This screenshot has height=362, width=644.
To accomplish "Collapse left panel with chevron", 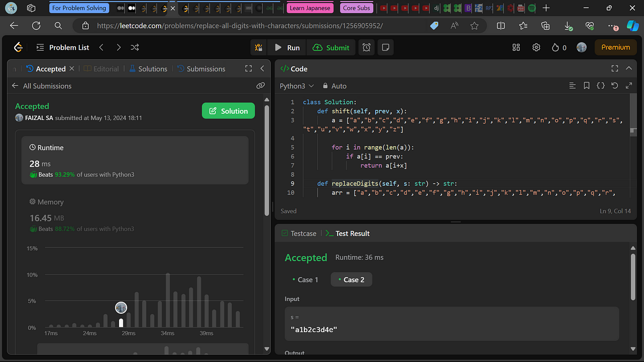I will click(x=262, y=69).
